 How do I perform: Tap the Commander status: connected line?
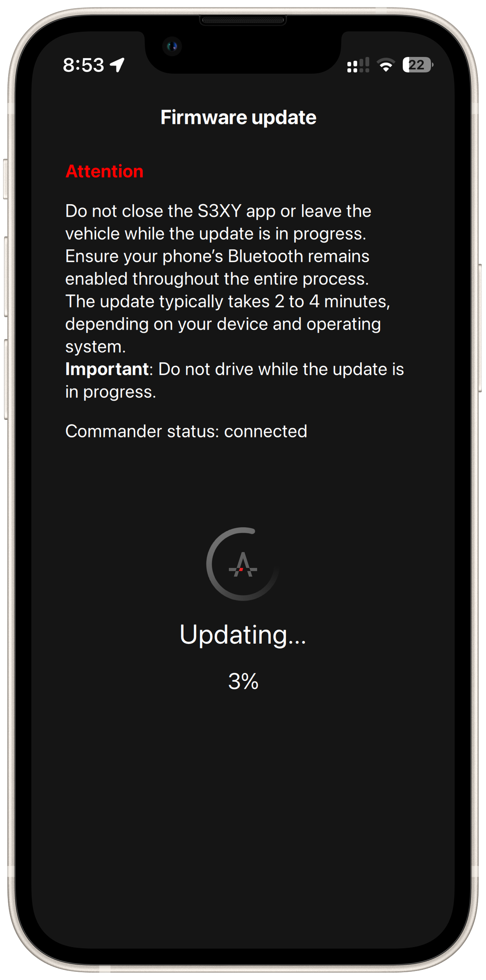186,431
